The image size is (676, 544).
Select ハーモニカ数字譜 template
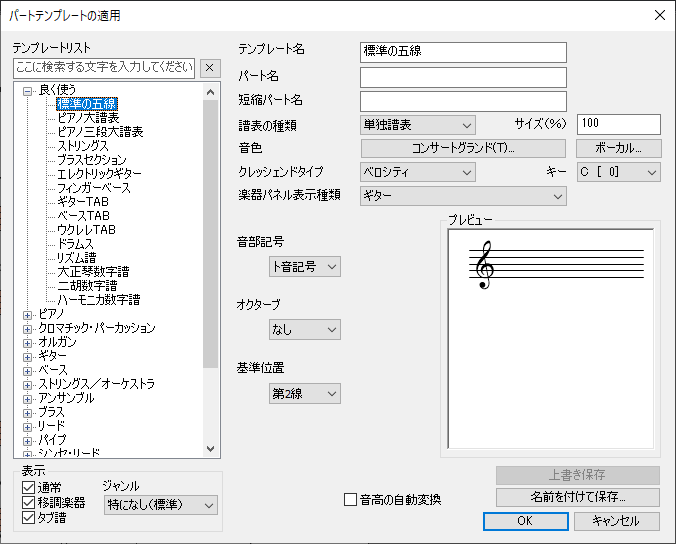point(99,300)
